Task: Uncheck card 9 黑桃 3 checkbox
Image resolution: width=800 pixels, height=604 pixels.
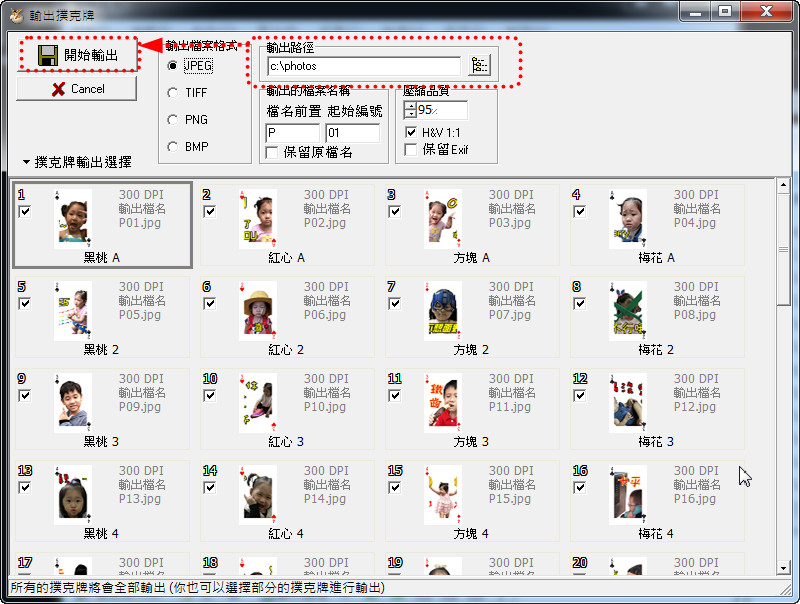Action: pyautogui.click(x=24, y=395)
